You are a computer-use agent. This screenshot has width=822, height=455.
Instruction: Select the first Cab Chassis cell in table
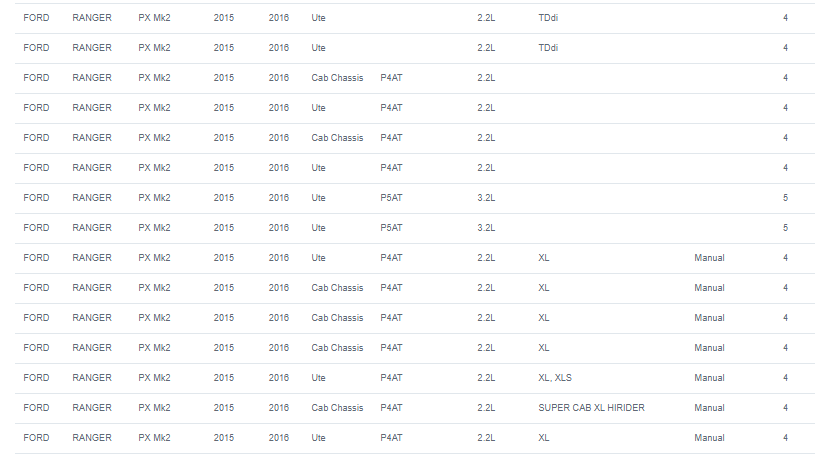point(337,78)
